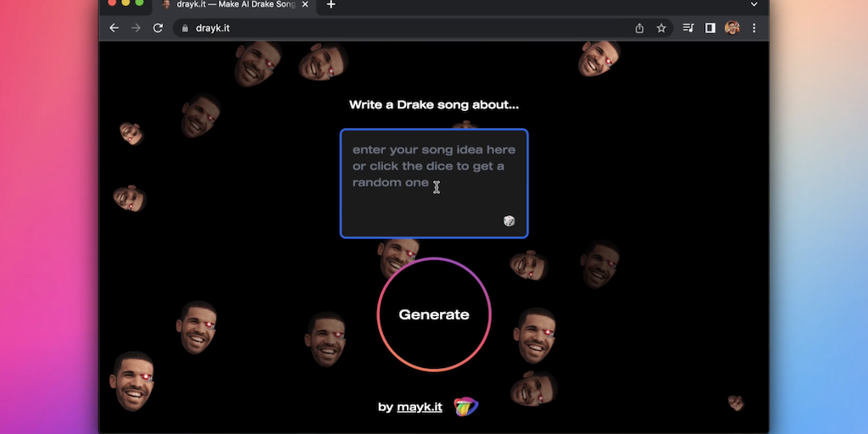Image resolution: width=868 pixels, height=434 pixels.
Task: Click the drayk.it address bar
Action: (x=423, y=28)
